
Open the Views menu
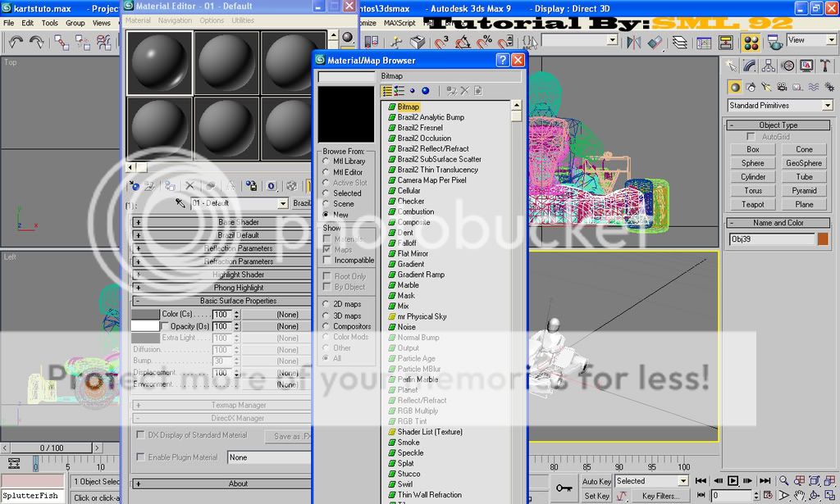(x=101, y=23)
